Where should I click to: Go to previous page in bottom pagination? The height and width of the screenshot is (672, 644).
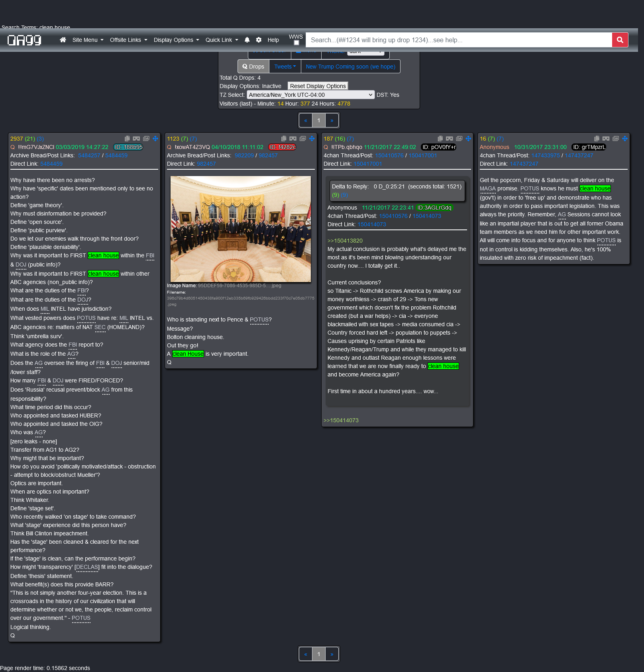(x=306, y=654)
